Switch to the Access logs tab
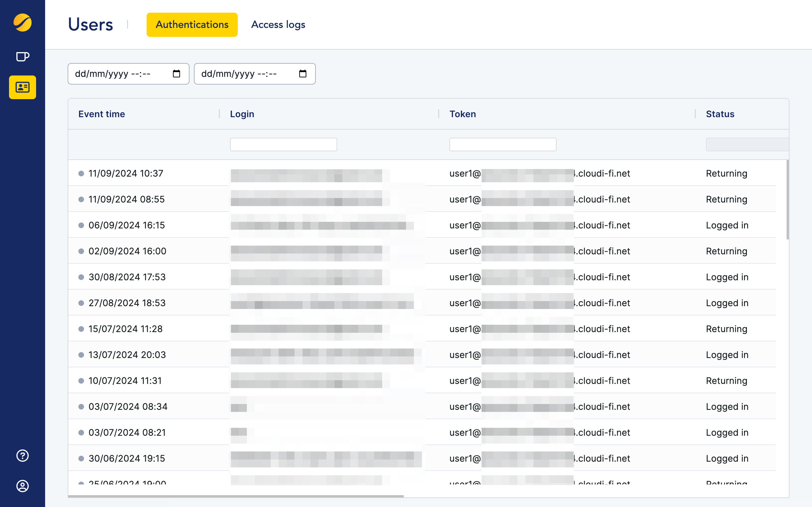The height and width of the screenshot is (507, 812). (278, 25)
